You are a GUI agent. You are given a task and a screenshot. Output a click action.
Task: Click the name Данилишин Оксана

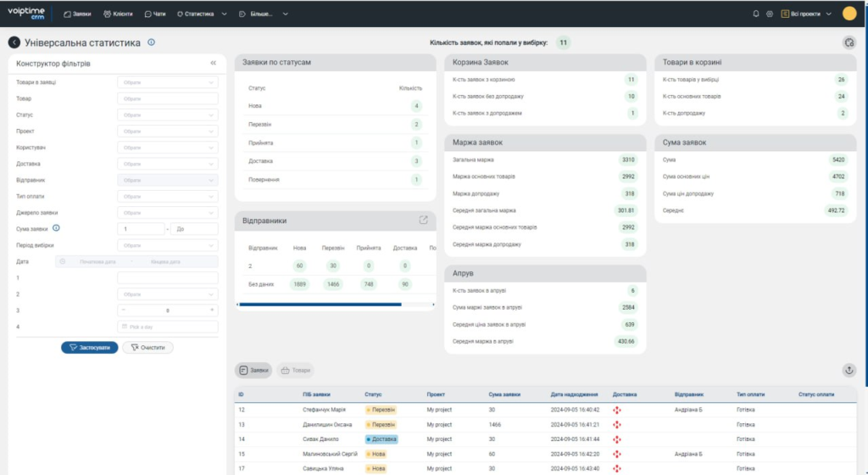click(327, 425)
